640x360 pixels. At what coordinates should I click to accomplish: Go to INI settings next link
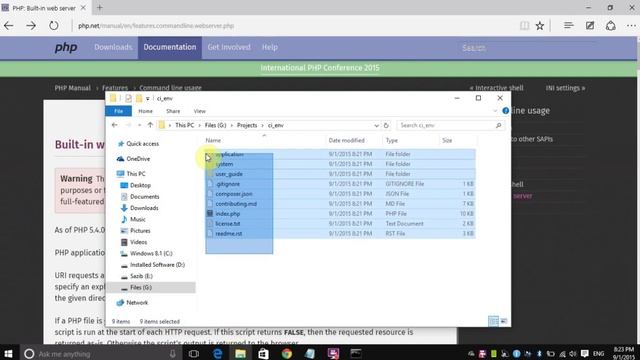(565, 88)
